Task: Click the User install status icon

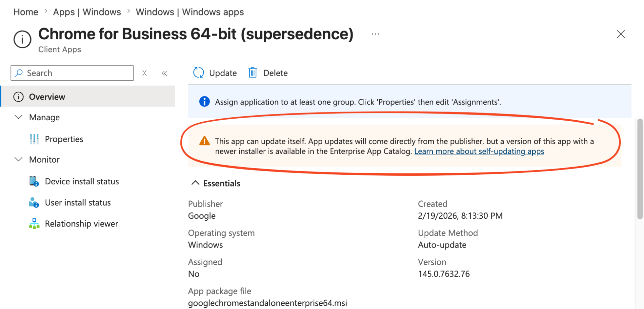Action: coord(34,203)
